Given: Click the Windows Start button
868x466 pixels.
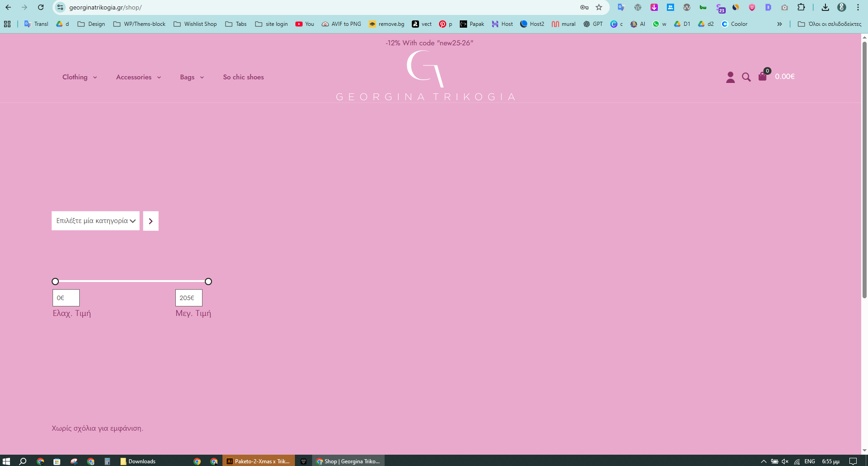Looking at the screenshot, I should click(6, 461).
